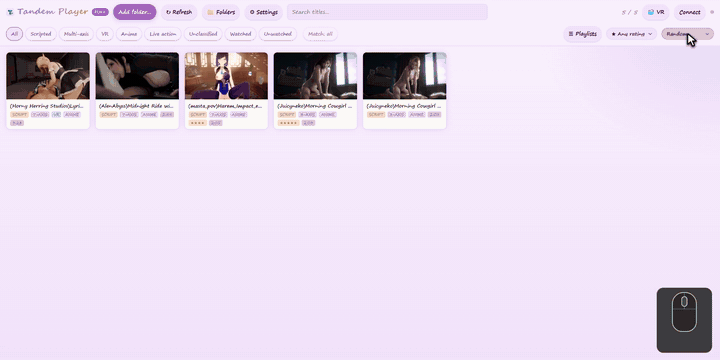Screen dimensions: 720x360
Task: Toggle the VR filter chip
Action: (x=105, y=34)
